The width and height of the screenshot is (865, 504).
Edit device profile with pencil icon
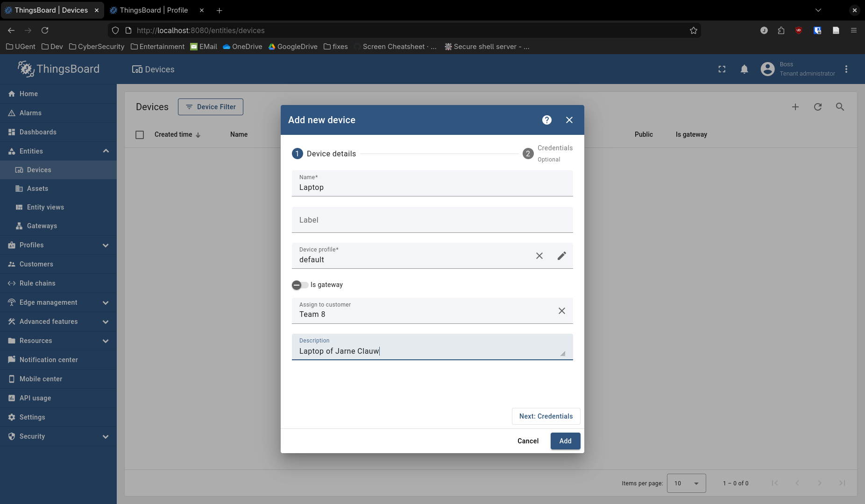[562, 256]
